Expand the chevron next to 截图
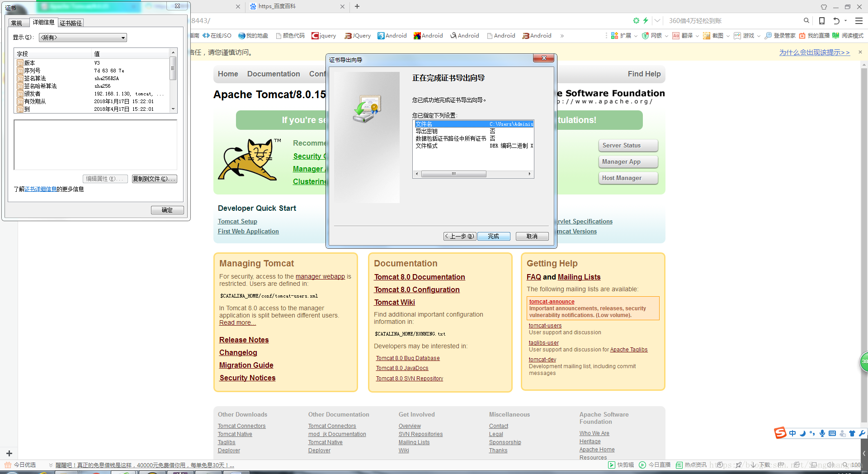This screenshot has width=868, height=474. point(728,36)
